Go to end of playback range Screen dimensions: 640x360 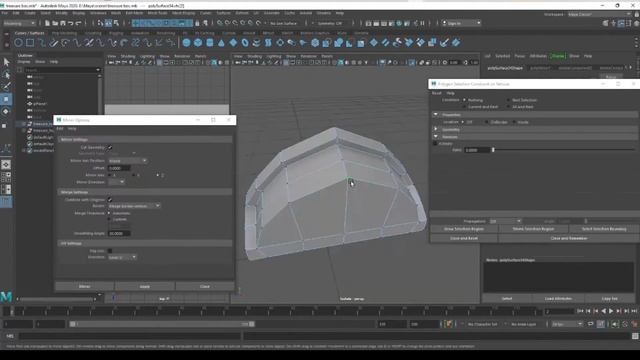pos(634,311)
